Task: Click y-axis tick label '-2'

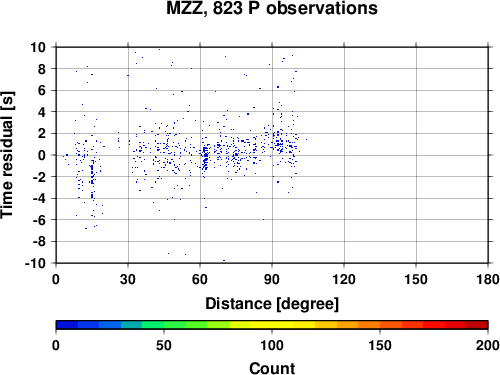Action: [39, 177]
